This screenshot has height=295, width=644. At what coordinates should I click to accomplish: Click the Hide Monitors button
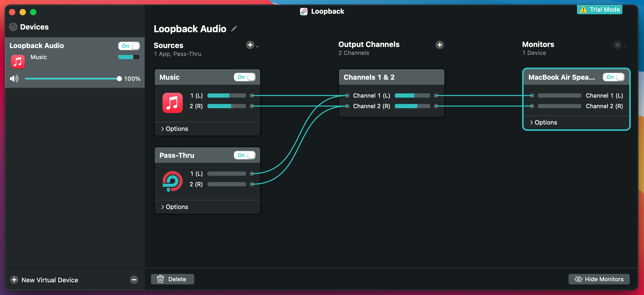click(x=599, y=279)
